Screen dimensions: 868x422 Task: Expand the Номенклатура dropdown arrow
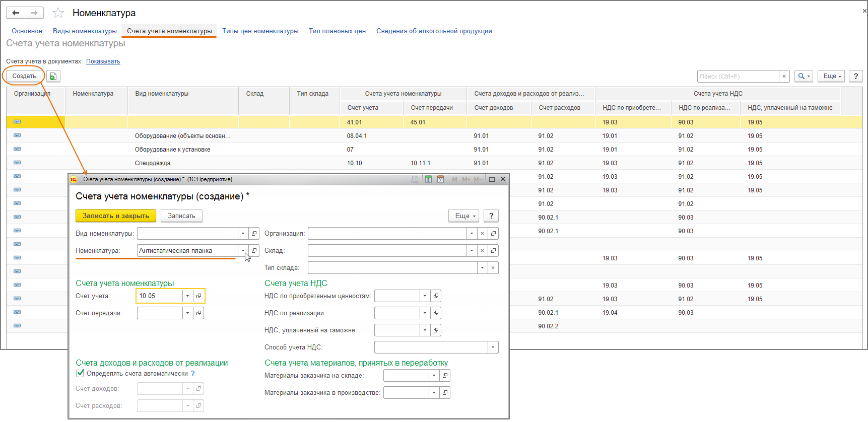coord(243,251)
